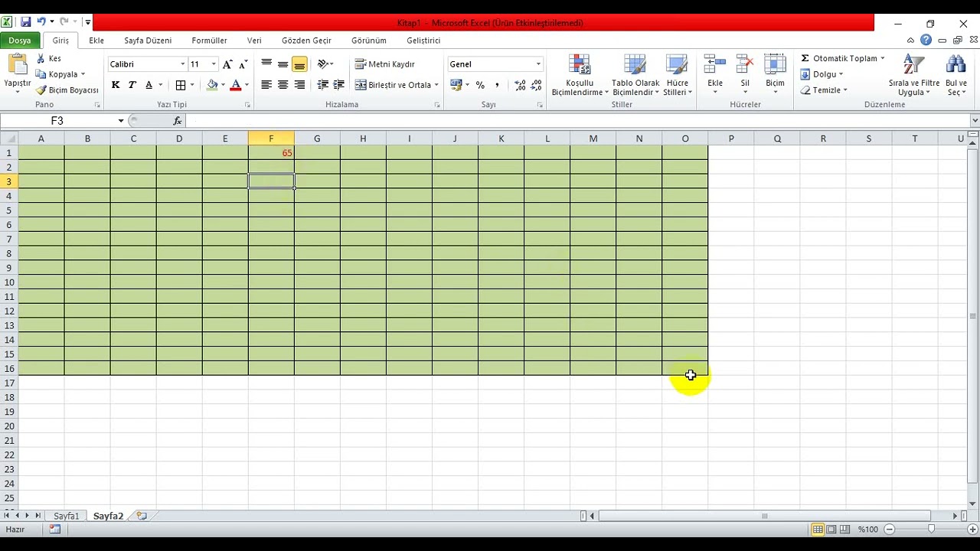Screen dimensions: 980x551
Task: Switch to the Veri tab
Action: click(x=254, y=41)
